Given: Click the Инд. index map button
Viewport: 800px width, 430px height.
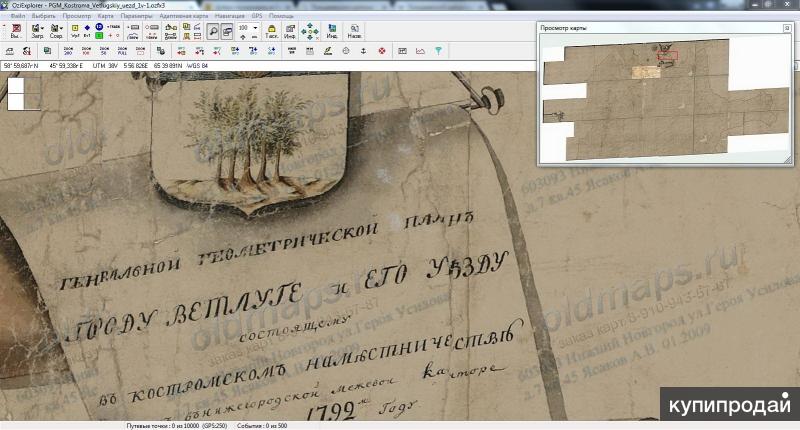Looking at the screenshot, I should 332,32.
